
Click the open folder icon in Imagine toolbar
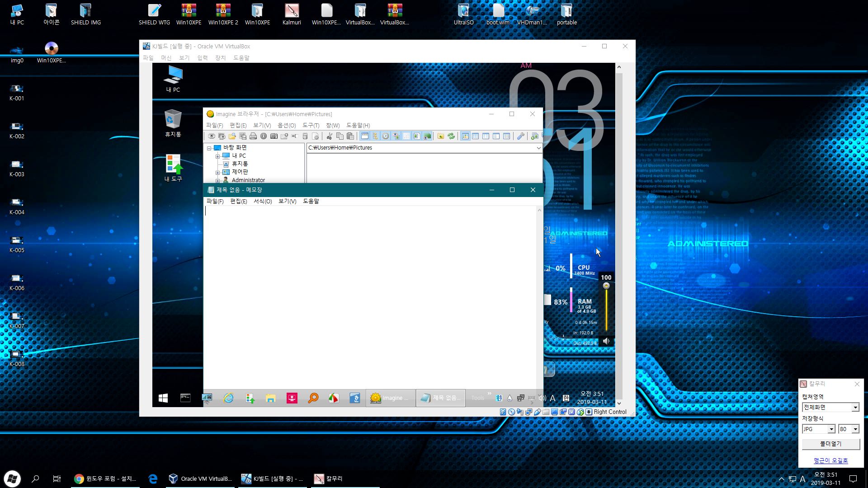click(232, 136)
